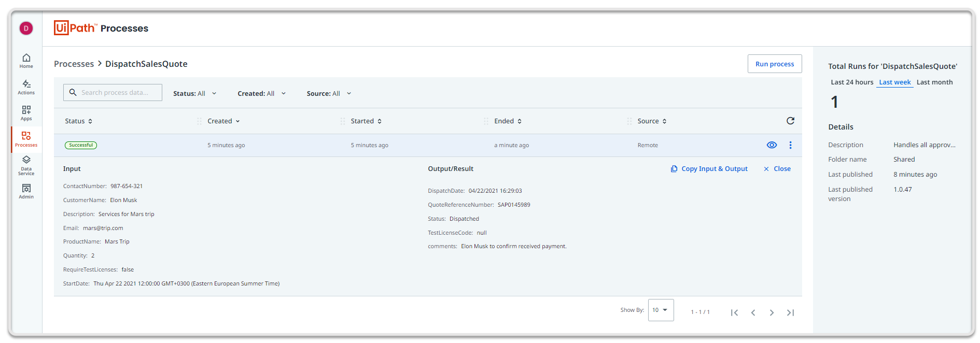Click the 'a minute ago' Ended cell

(x=511, y=145)
